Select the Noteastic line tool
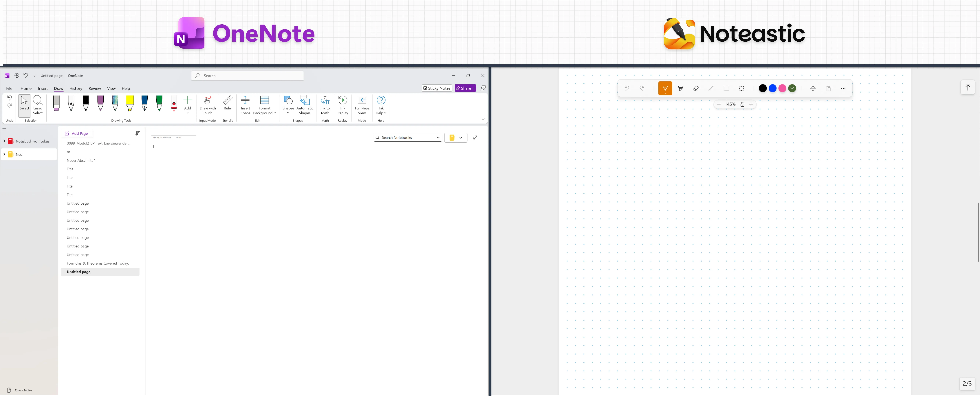Viewport: 980px width, 396px height. point(711,88)
